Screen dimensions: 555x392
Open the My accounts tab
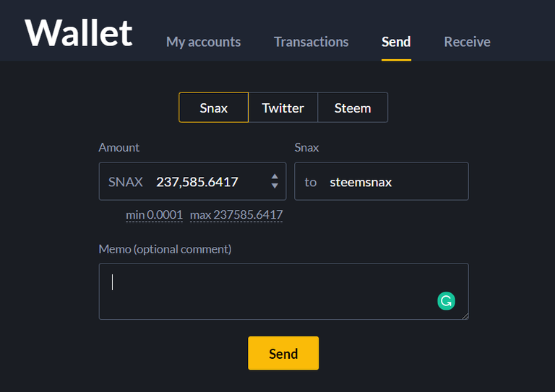coord(204,42)
